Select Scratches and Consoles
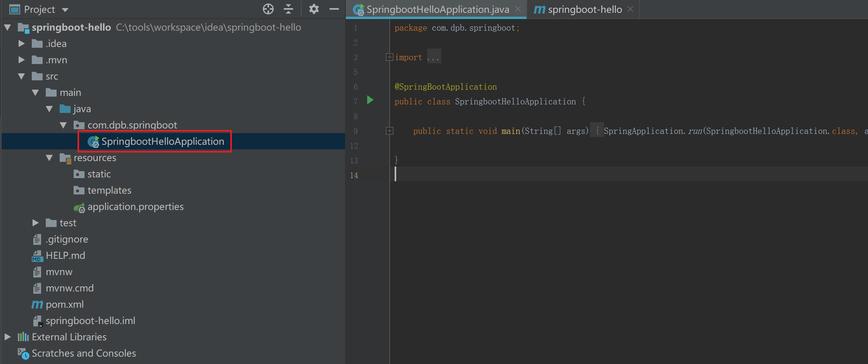The image size is (868, 364). (x=84, y=354)
